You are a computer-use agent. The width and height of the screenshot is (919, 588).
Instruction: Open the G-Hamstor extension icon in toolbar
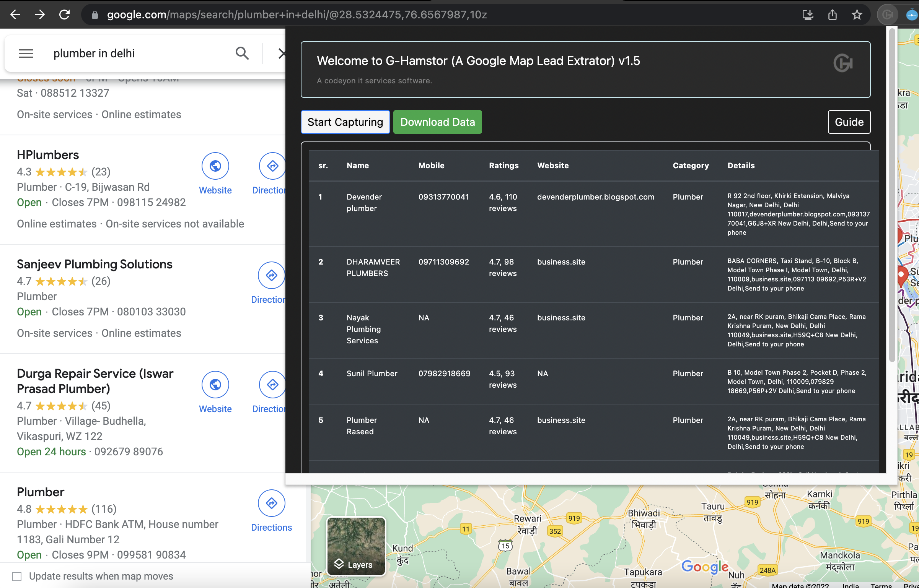pos(887,15)
